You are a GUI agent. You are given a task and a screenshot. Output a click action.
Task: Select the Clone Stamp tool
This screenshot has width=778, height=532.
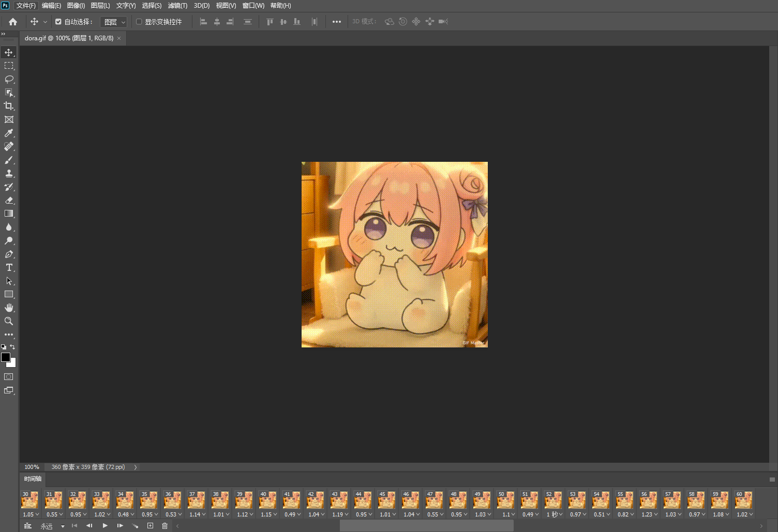[9, 174]
